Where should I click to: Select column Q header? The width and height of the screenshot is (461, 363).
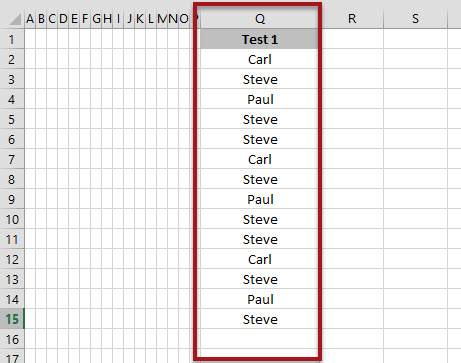[260, 19]
